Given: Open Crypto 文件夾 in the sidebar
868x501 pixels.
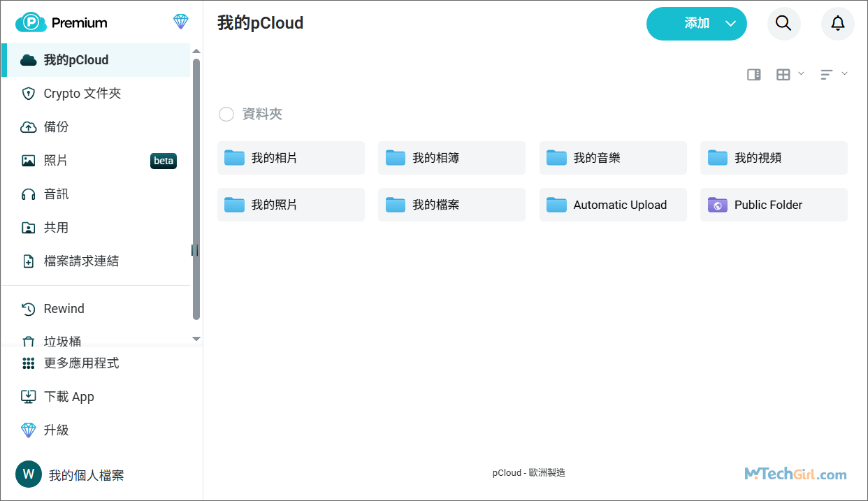Looking at the screenshot, I should pyautogui.click(x=96, y=94).
